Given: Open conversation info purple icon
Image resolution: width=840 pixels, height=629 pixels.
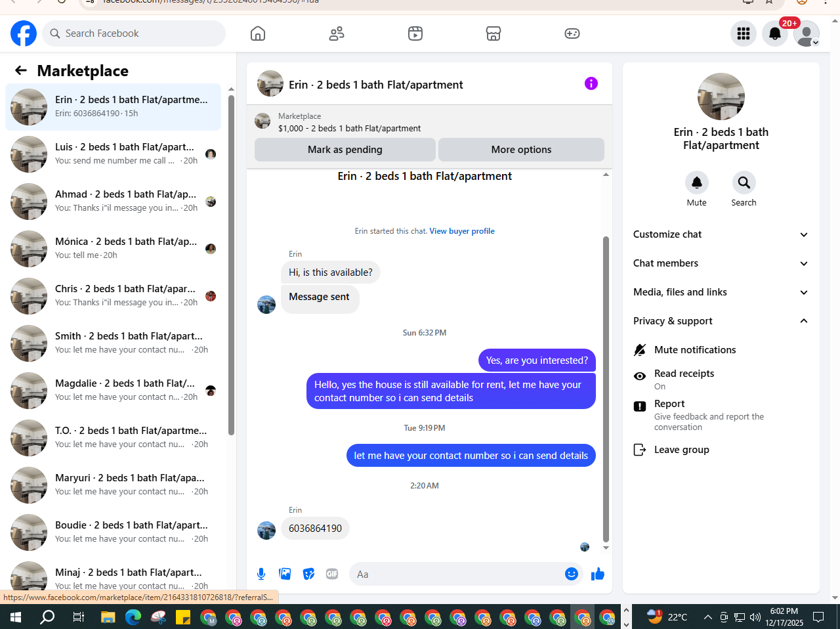Looking at the screenshot, I should tap(591, 83).
